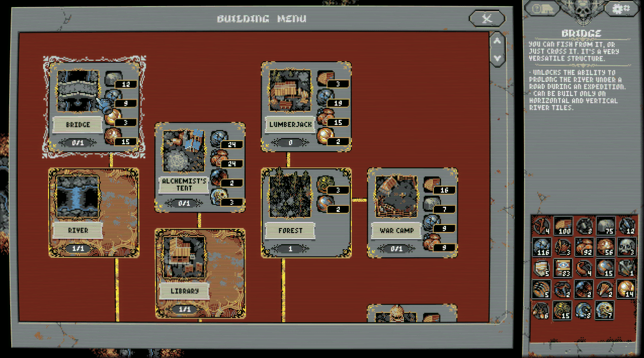This screenshot has width=644, height=358.
Task: Select the Alchemist's Tent building image
Action: [x=183, y=151]
